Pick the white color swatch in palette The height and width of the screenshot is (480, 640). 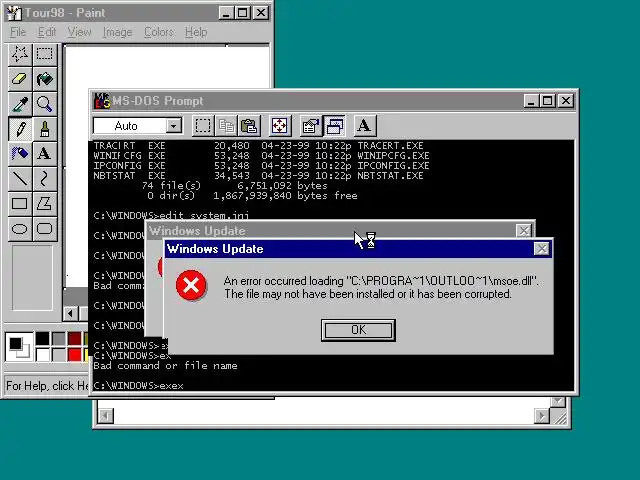tap(42, 354)
